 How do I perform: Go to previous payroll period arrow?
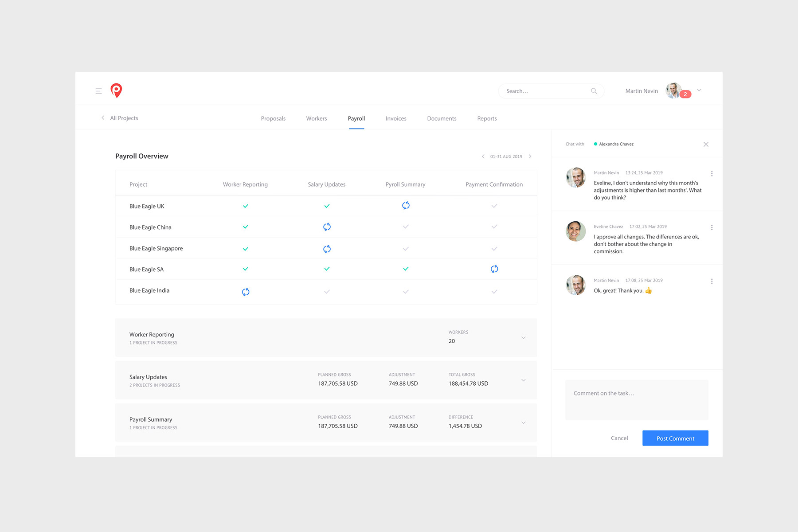pyautogui.click(x=483, y=156)
